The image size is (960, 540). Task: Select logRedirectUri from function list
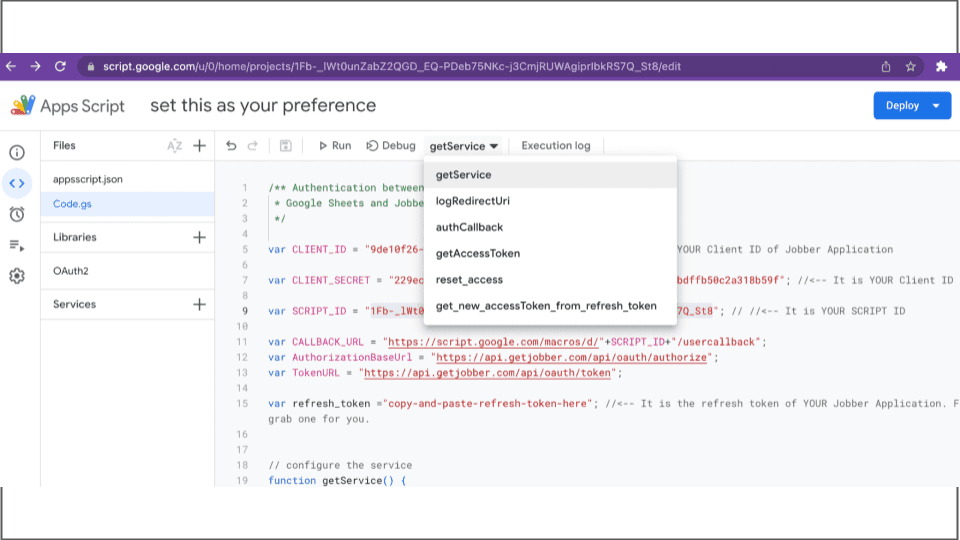473,201
